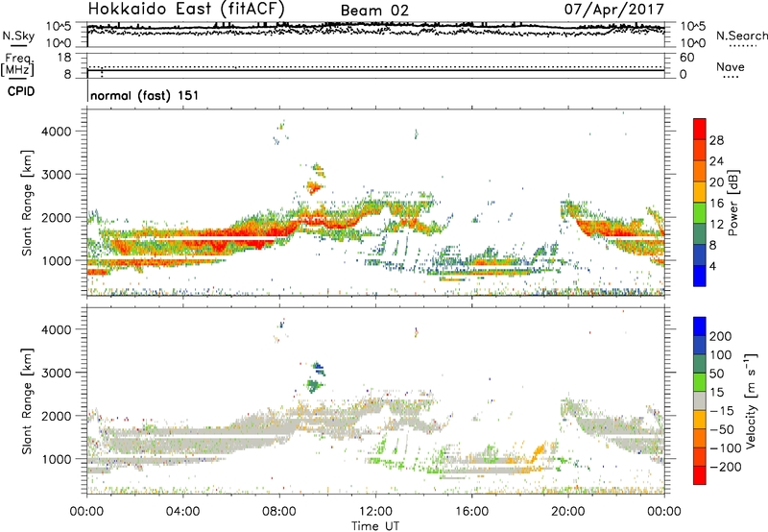Click the '08:00' time tick label

point(279,512)
